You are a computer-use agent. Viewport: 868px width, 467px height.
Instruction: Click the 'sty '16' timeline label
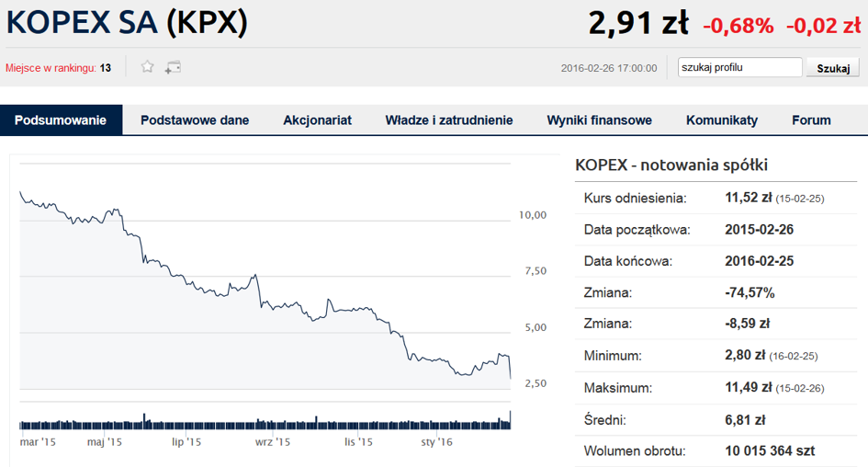point(437,442)
